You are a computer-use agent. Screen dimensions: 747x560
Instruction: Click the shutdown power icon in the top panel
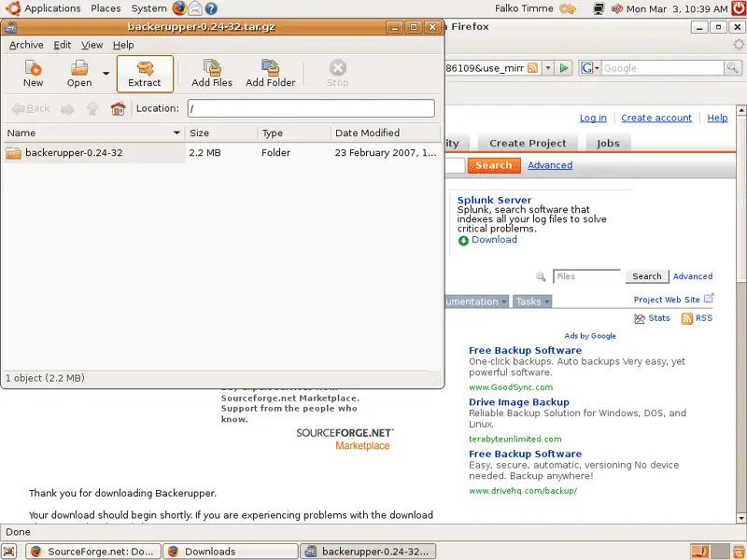tap(739, 8)
